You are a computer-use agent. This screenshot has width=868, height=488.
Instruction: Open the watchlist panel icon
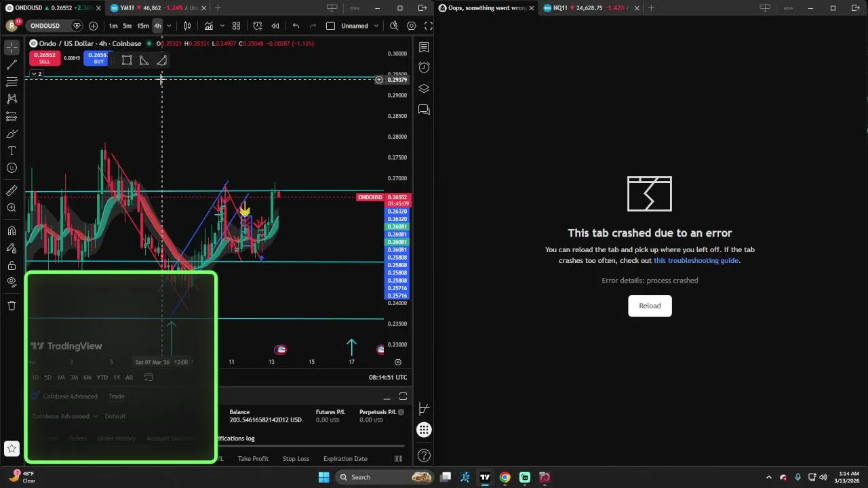424,47
